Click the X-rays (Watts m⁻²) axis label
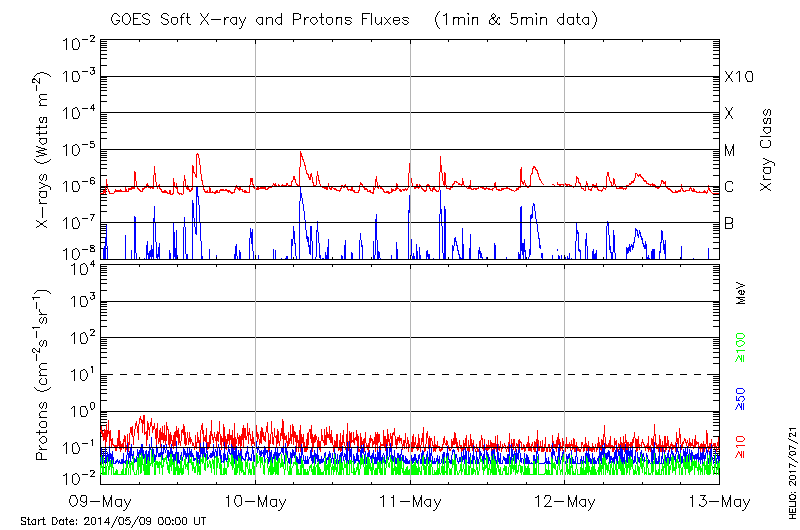The image size is (800, 530). (x=44, y=149)
